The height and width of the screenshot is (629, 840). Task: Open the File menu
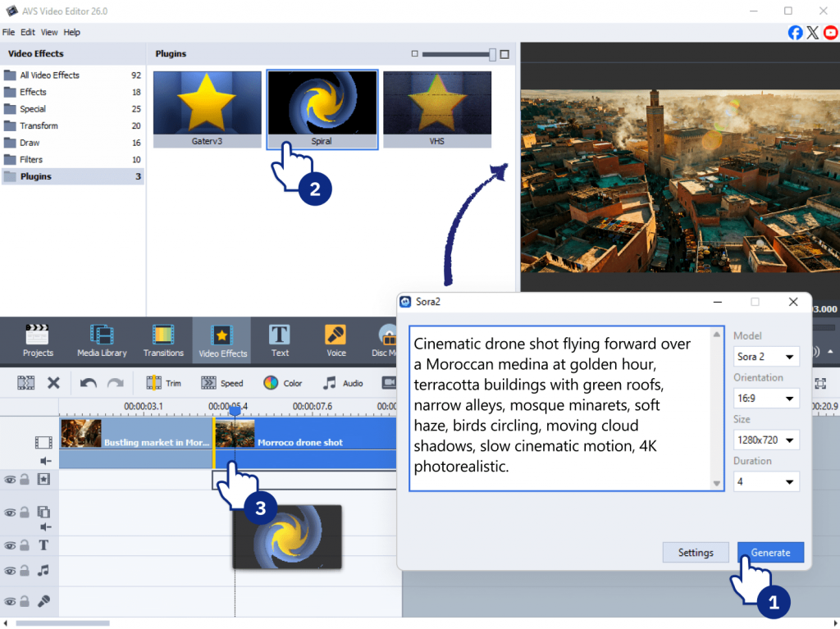coord(8,32)
